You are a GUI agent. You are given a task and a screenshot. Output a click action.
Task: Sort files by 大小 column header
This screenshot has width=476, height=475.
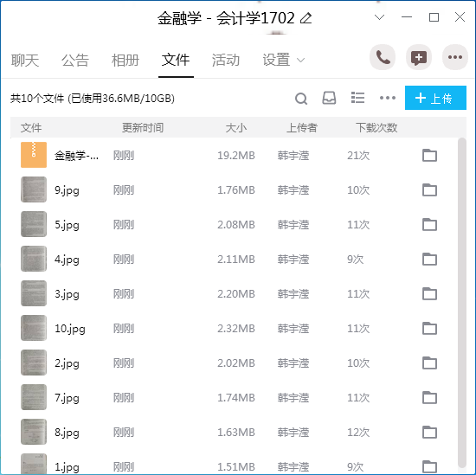pyautogui.click(x=236, y=127)
